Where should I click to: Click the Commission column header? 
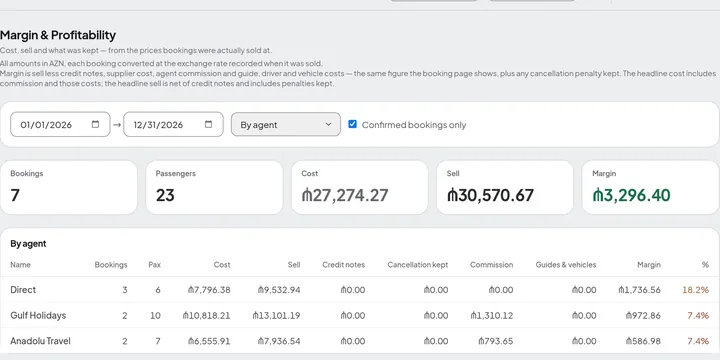coord(491,265)
